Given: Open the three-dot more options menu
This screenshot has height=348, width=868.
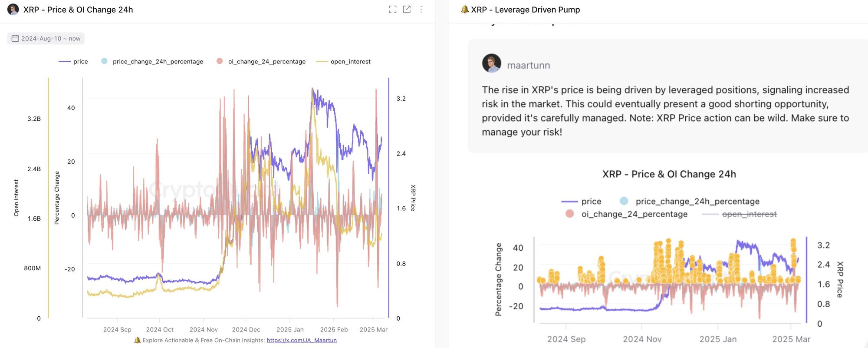Looking at the screenshot, I should [421, 10].
